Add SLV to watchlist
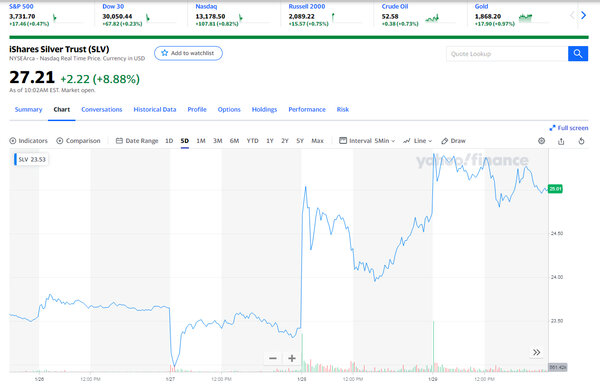Screen dimensions: 600x387 click(x=188, y=53)
